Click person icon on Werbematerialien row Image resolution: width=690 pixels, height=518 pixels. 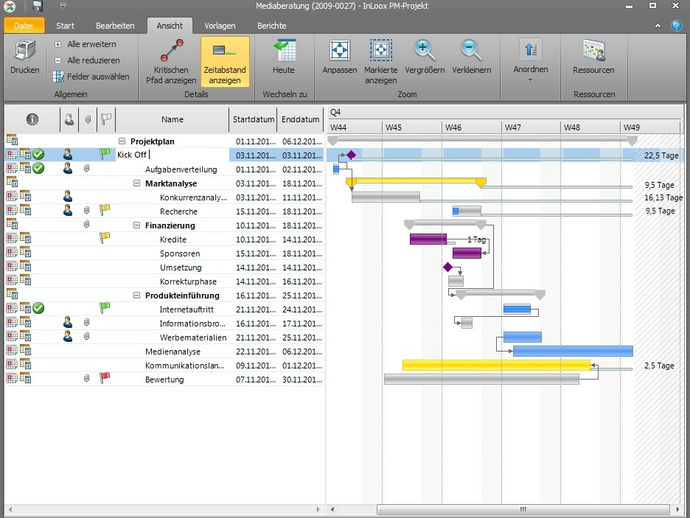point(68,336)
